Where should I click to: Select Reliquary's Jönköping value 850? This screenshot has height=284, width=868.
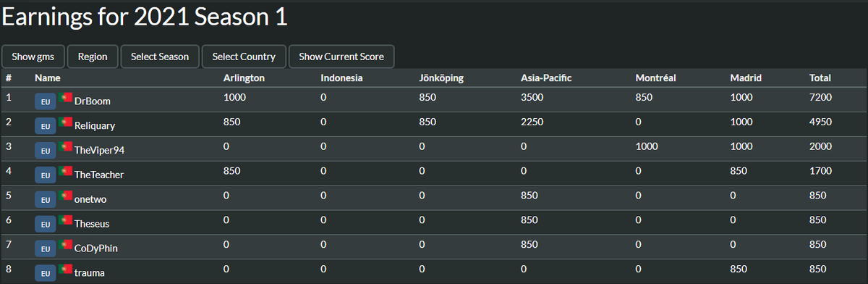tap(427, 122)
